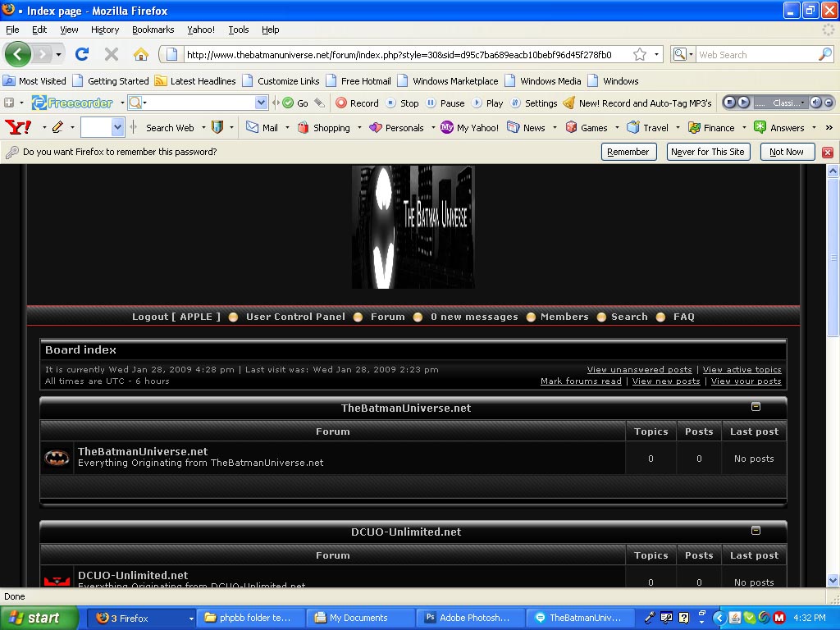Screen dimensions: 840x630
Task: Open the Yahoo Games toolbar icon
Action: [x=587, y=128]
